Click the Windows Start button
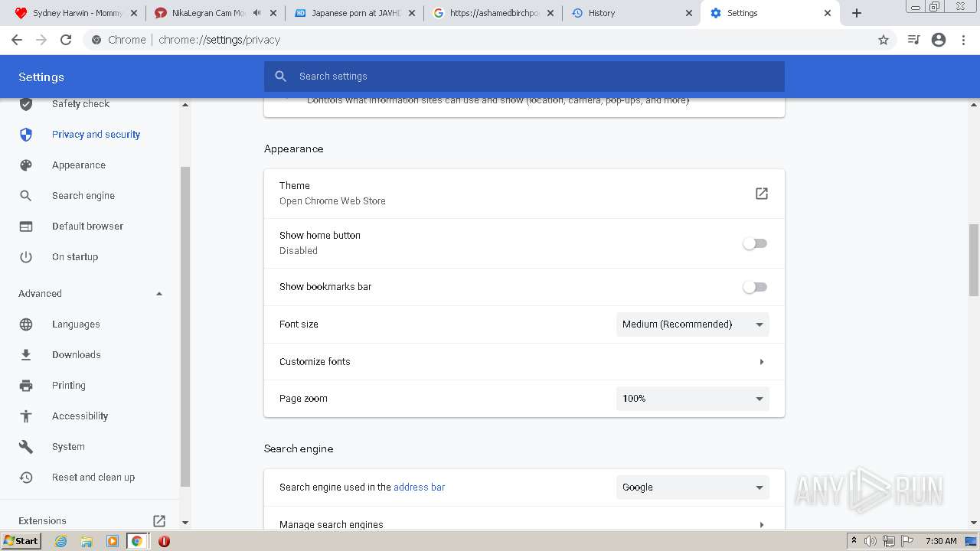The width and height of the screenshot is (980, 551). (21, 541)
